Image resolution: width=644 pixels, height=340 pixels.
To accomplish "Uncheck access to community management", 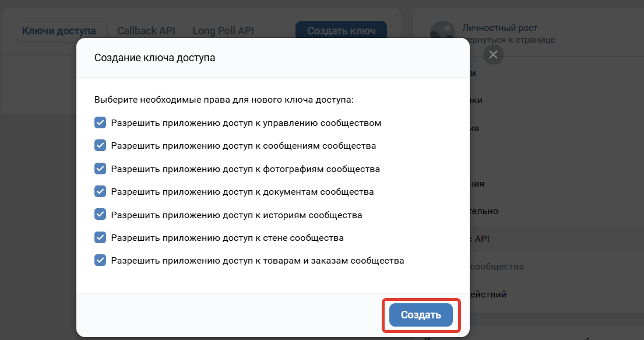I will click(x=100, y=122).
